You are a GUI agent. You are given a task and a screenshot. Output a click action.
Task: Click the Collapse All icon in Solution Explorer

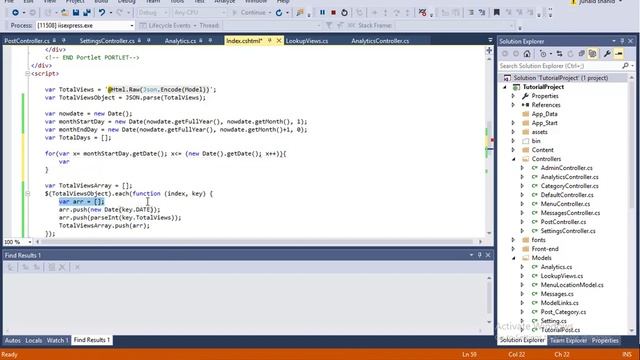(582, 53)
